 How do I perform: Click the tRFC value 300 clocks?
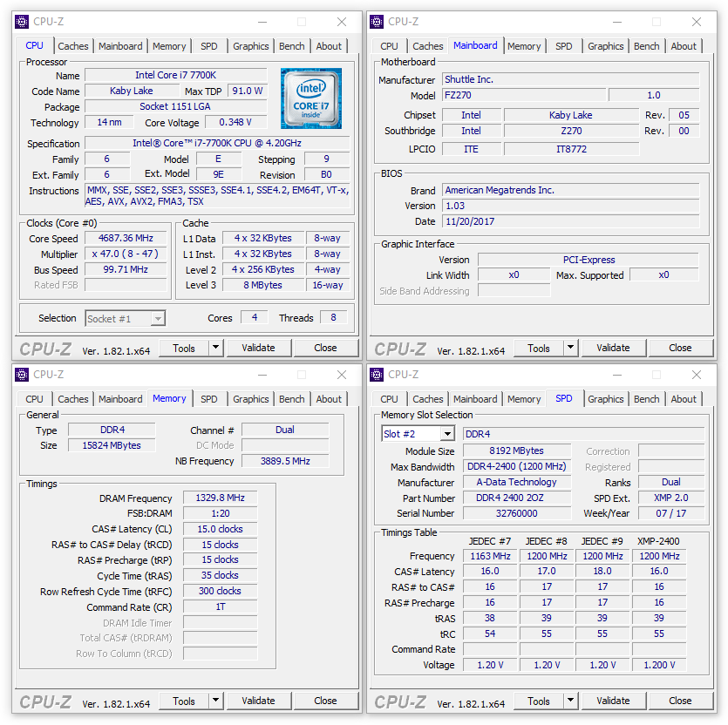point(220,592)
